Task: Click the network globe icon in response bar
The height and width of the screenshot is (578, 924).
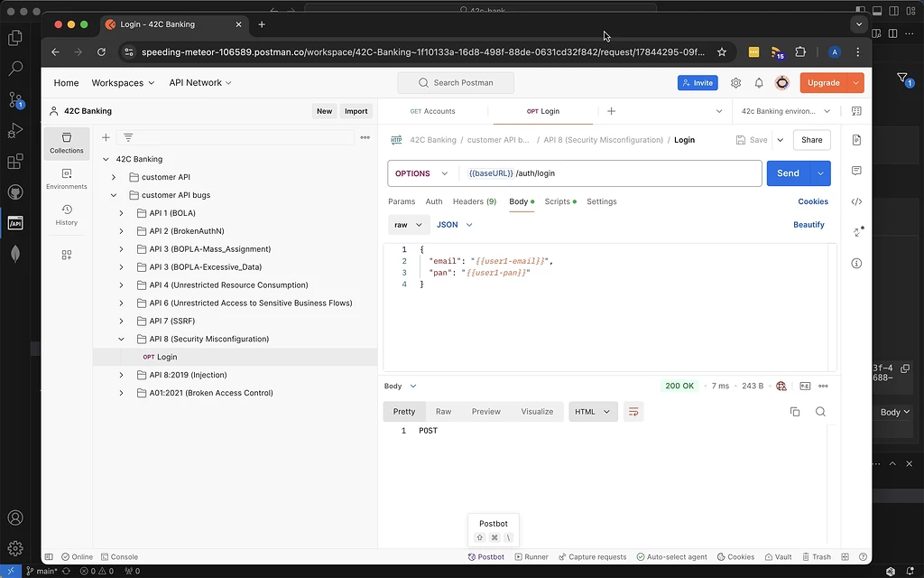Action: click(781, 387)
